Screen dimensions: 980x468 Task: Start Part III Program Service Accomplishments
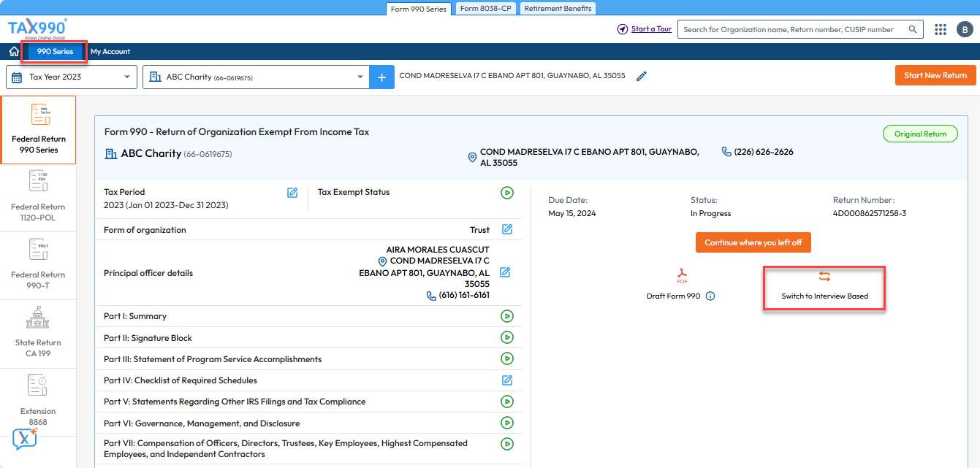tap(507, 358)
